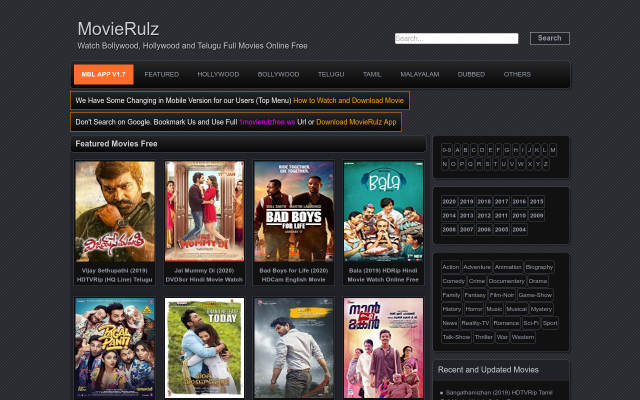
Task: Select letter M in alphabet index
Action: (x=553, y=150)
